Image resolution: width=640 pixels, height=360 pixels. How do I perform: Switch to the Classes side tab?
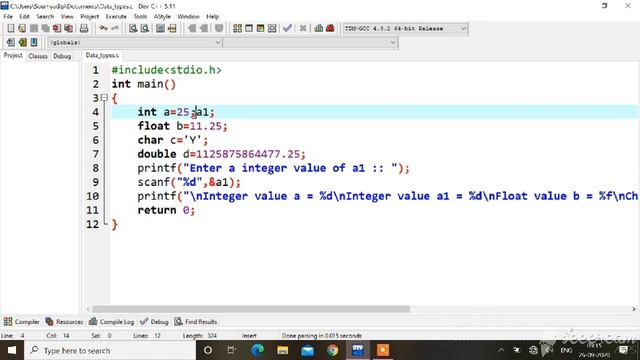pos(38,56)
